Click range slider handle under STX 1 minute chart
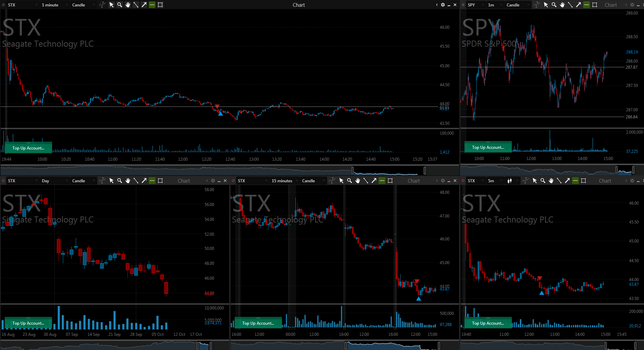 click(x=353, y=170)
